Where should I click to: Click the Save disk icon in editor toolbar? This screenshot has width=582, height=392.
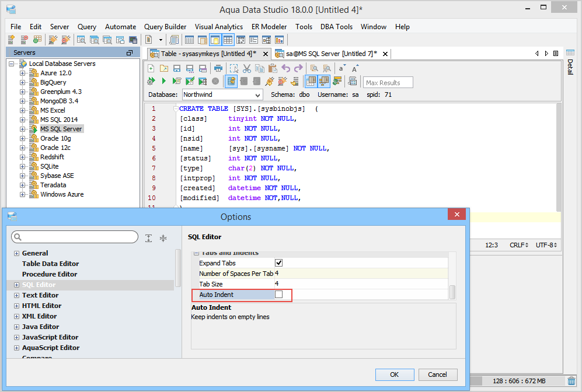(177, 68)
